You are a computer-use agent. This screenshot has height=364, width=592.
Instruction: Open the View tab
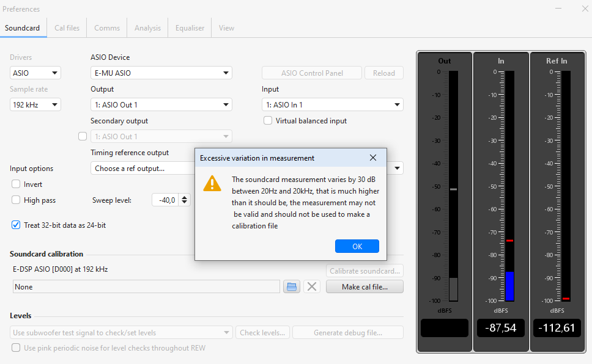click(226, 28)
